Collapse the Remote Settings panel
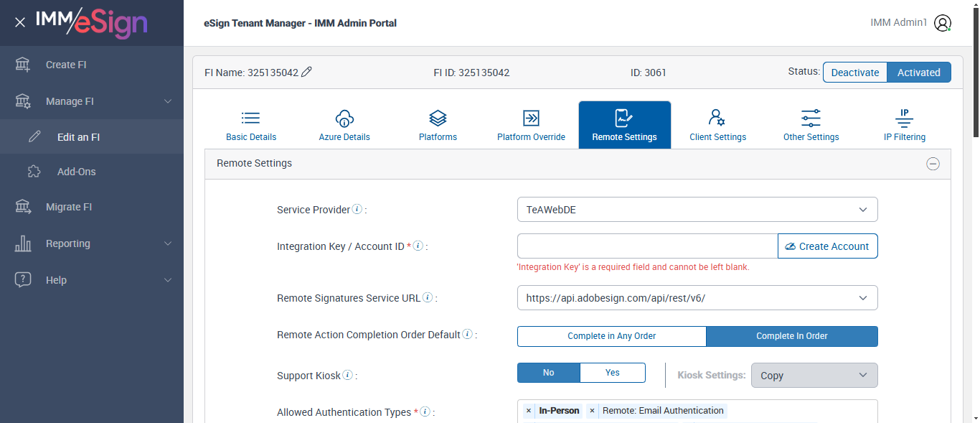This screenshot has height=423, width=980. (x=933, y=164)
